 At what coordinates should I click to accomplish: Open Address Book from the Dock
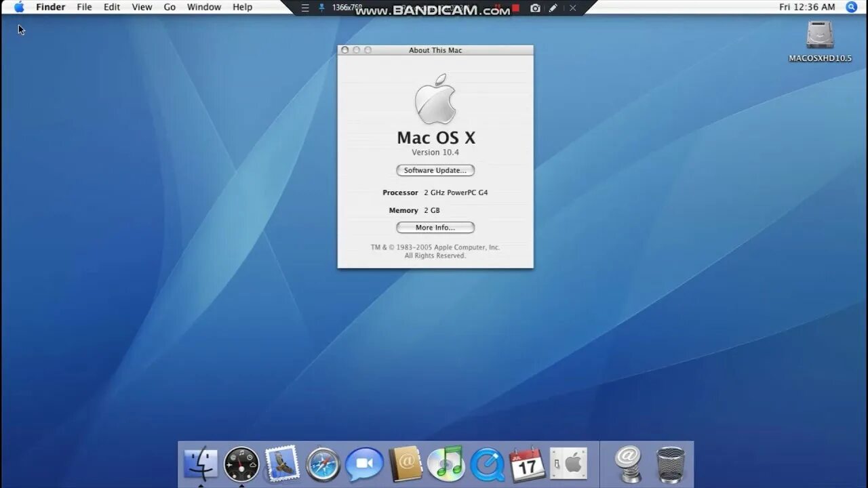405,464
